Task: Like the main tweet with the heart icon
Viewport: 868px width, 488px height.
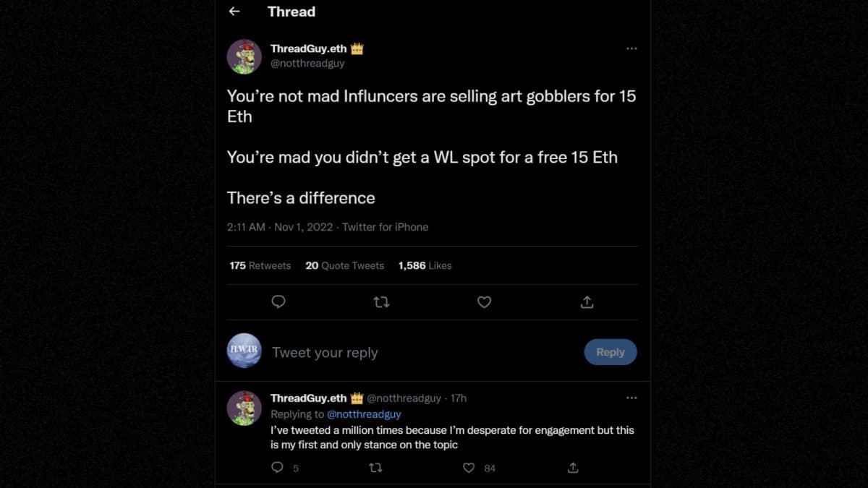Action: (x=484, y=302)
